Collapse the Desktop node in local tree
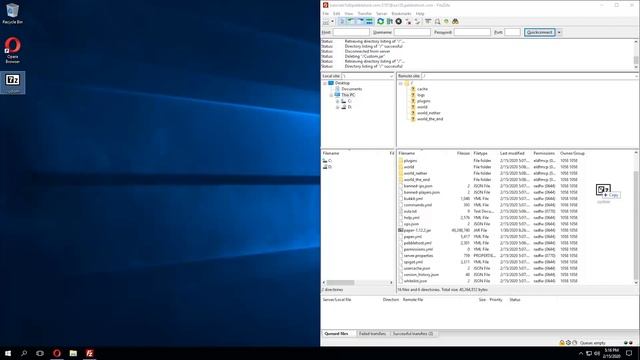Image resolution: width=640 pixels, height=360 pixels. (x=325, y=83)
